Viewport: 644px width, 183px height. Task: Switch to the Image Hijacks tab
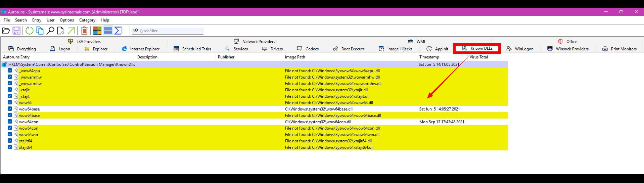pos(395,49)
